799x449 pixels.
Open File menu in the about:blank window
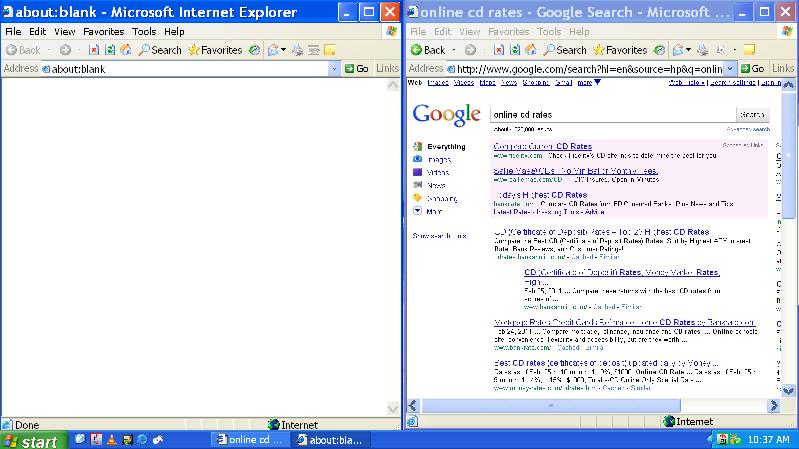pos(13,32)
